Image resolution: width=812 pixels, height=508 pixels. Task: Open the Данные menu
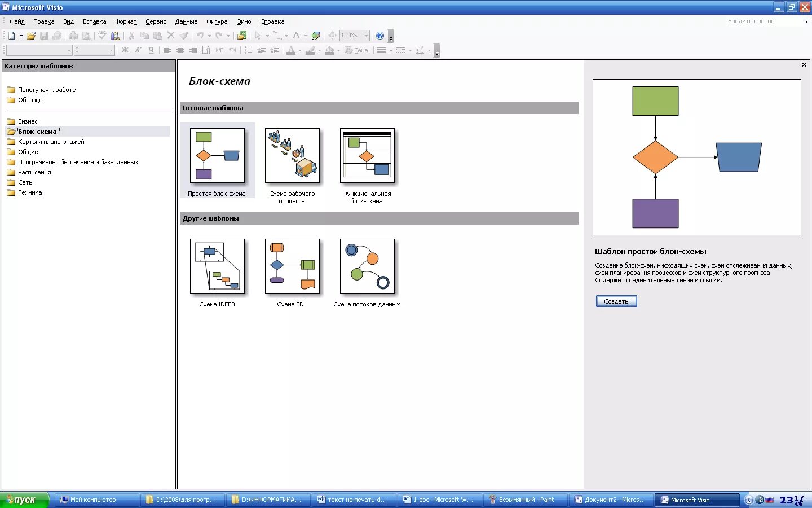tap(186, 21)
